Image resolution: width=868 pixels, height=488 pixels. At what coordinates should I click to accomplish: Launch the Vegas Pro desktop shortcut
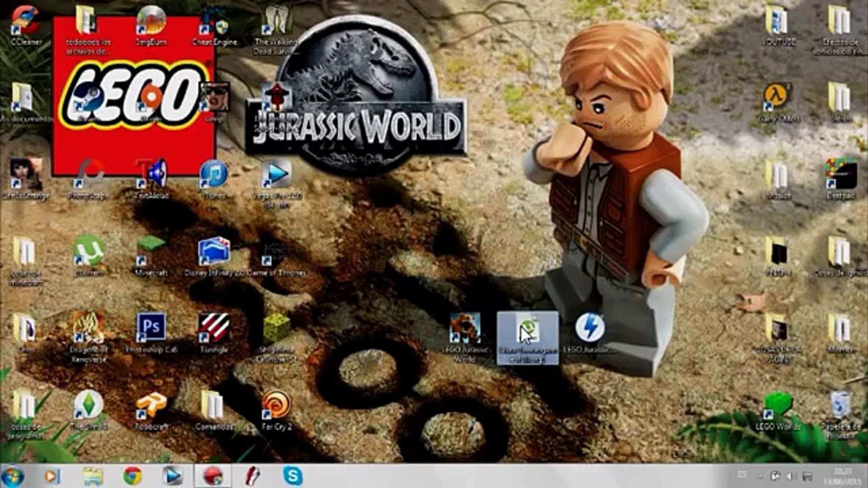(x=277, y=183)
